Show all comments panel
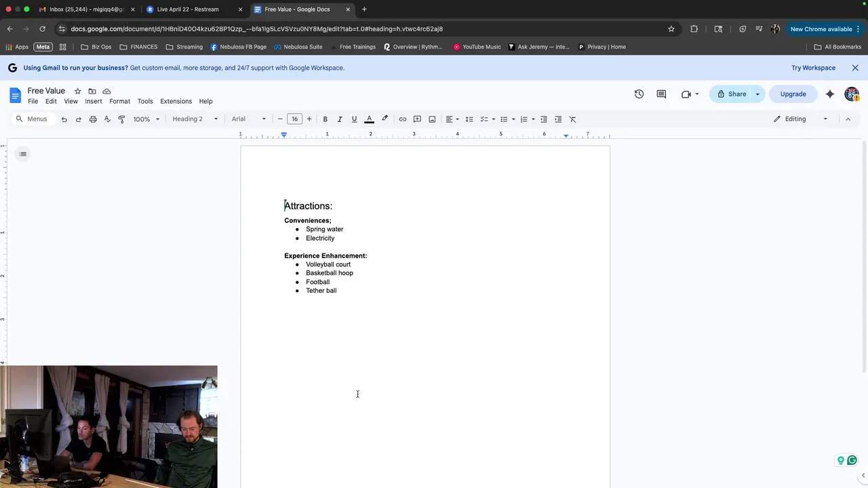Image resolution: width=868 pixels, height=488 pixels. pyautogui.click(x=661, y=94)
